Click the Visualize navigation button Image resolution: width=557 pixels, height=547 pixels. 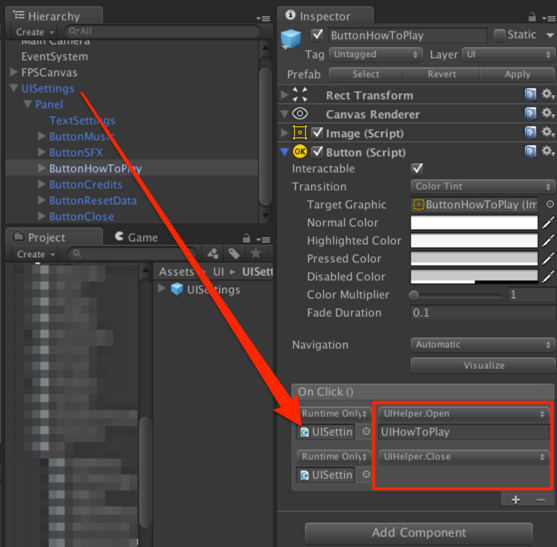tap(483, 365)
